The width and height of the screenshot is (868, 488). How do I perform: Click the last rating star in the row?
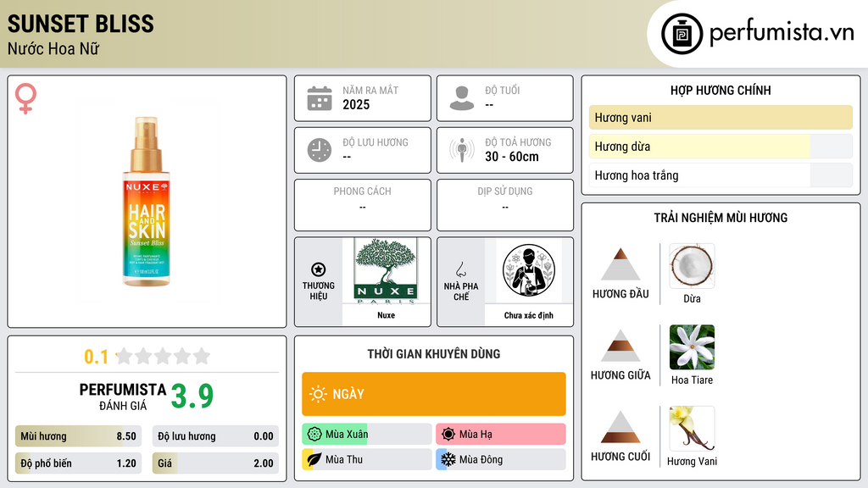pos(202,356)
